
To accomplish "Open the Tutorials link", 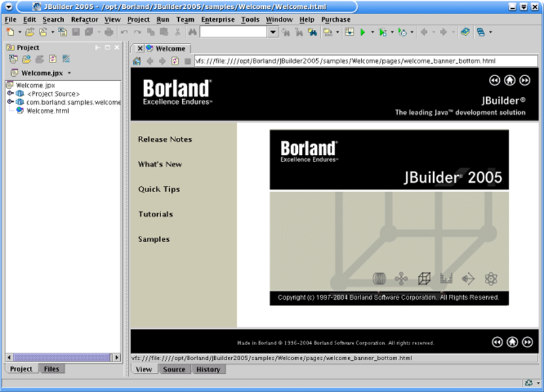I will tap(155, 214).
